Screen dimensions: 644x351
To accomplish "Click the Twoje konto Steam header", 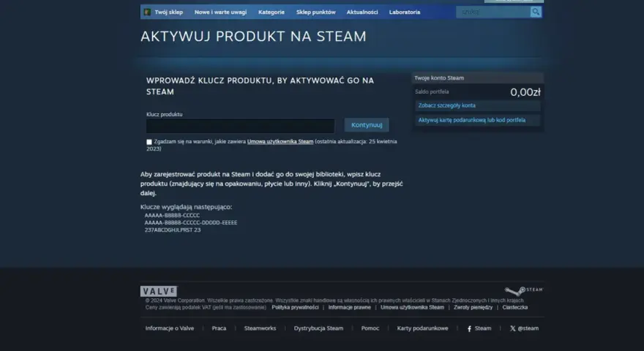I will pyautogui.click(x=478, y=78).
